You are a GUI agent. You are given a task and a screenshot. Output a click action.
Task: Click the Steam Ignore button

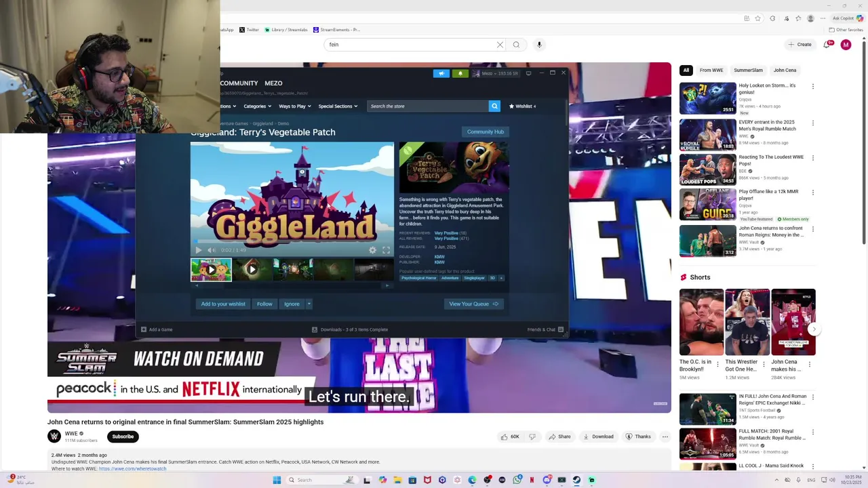pos(292,304)
